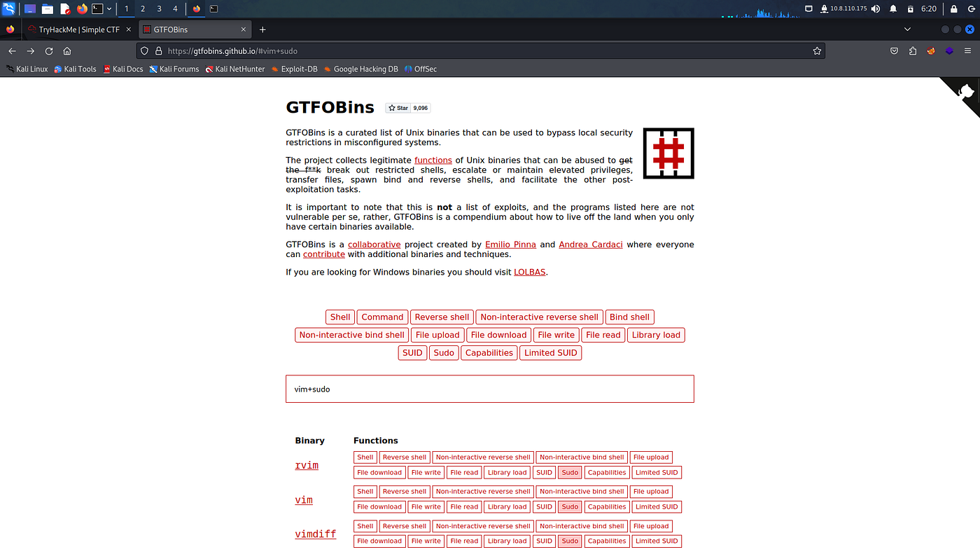Open the Firefox hamburger menu
This screenshot has height=552, width=980.
969,51
